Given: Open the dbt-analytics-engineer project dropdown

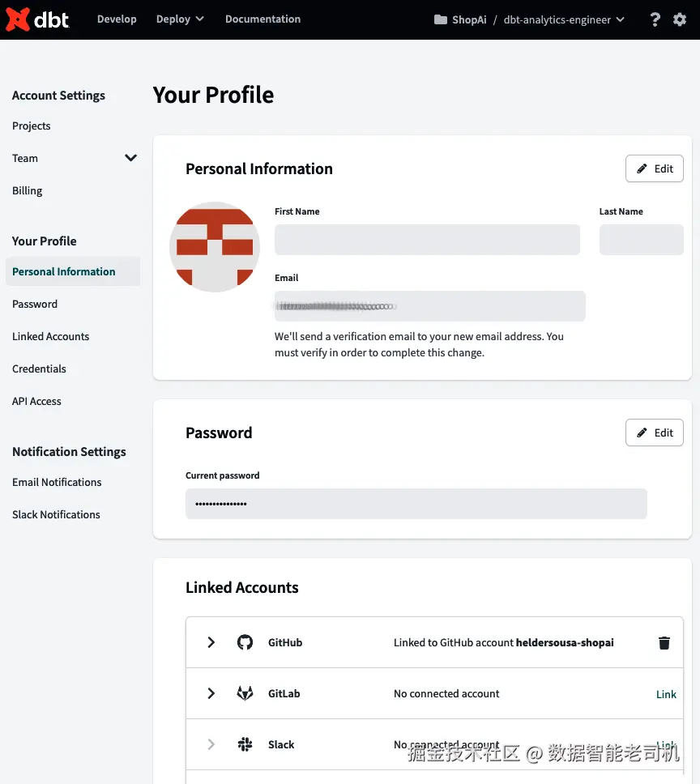Looking at the screenshot, I should click(x=564, y=19).
